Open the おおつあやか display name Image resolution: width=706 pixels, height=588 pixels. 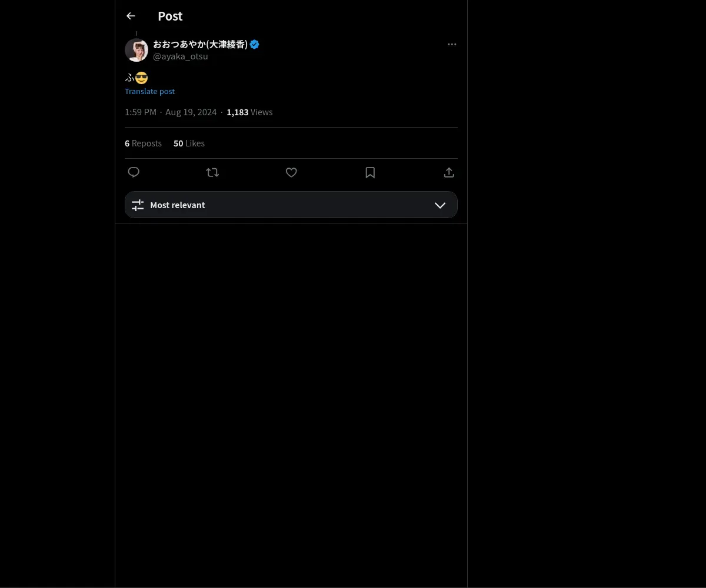pos(200,44)
